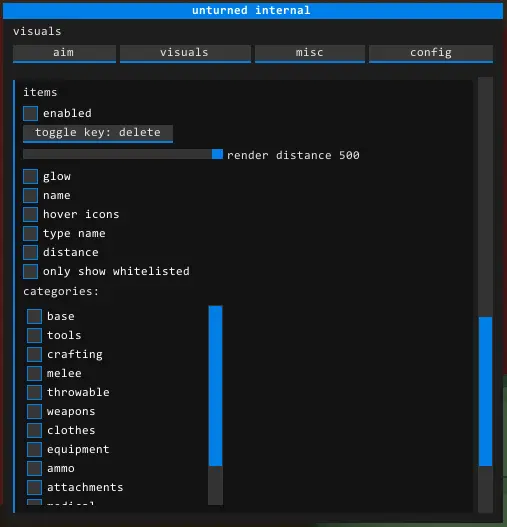The width and height of the screenshot is (507, 527).
Task: Check only show whitelisted
Action: pos(30,271)
